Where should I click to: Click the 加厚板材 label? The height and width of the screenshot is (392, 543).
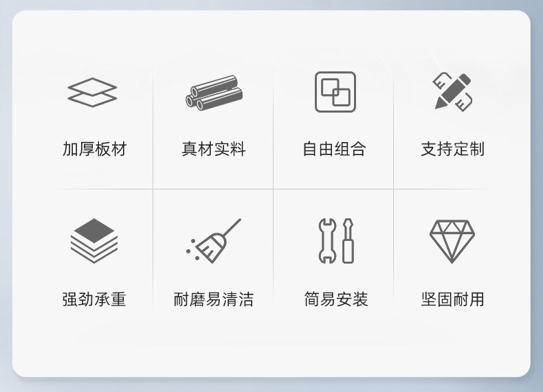coord(94,149)
